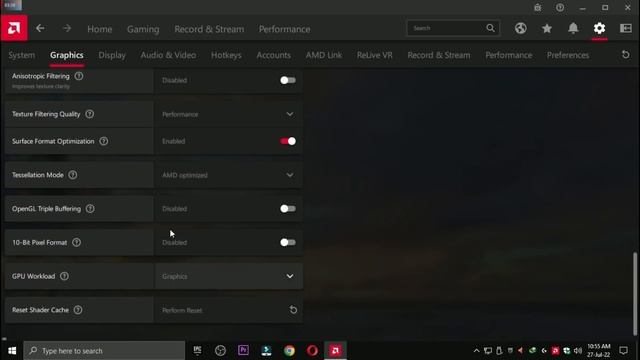
Task: Switch to the ReLive VR tab
Action: point(375,55)
